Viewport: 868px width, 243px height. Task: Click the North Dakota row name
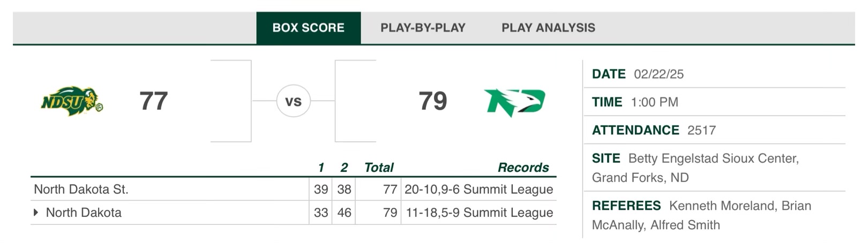[x=84, y=212]
